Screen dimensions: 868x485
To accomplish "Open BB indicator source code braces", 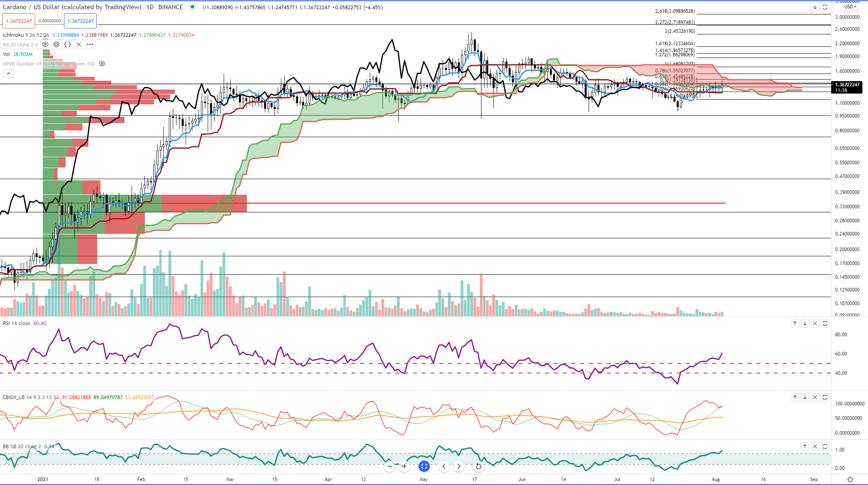I will coord(68,44).
